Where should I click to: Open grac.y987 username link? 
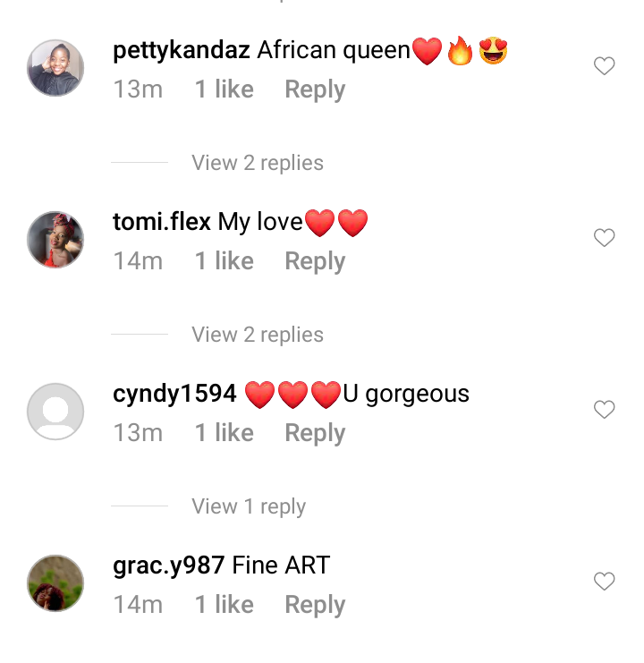[169, 565]
